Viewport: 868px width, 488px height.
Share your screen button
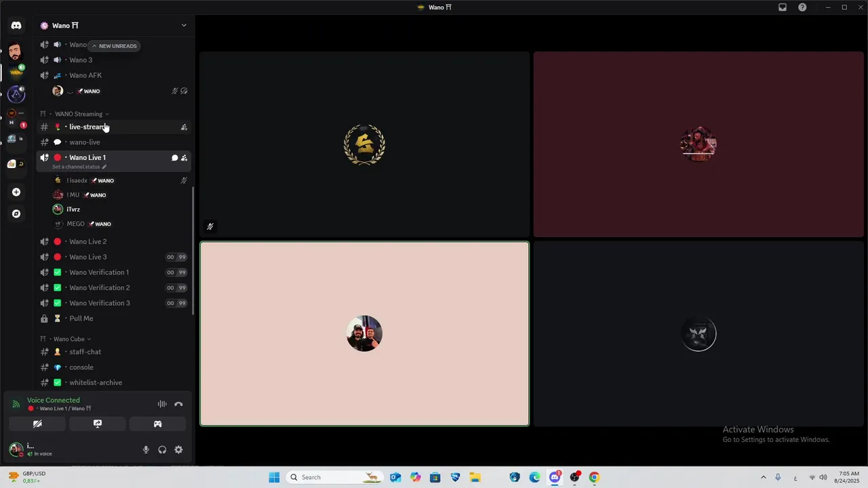click(98, 424)
